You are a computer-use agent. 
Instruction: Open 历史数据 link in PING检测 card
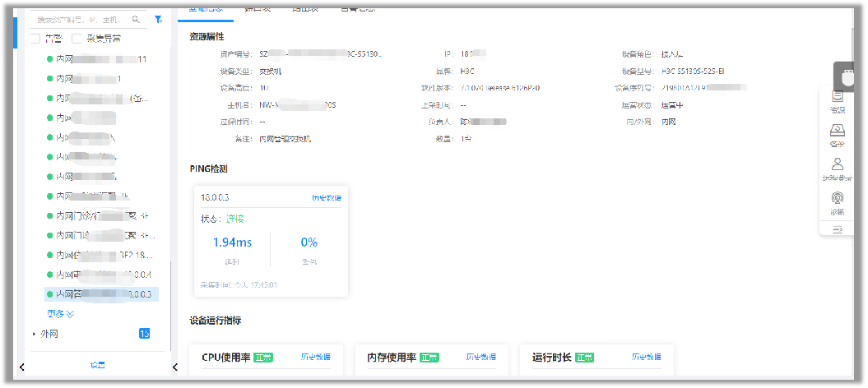[326, 198]
